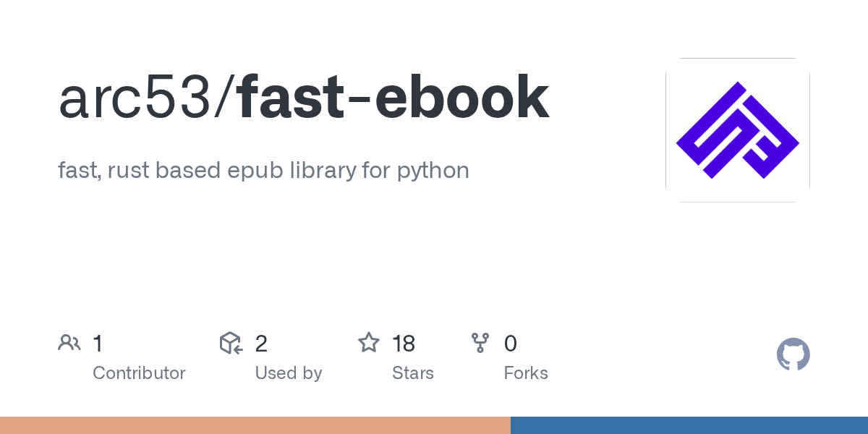Open the Stars label
This screenshot has width=868, height=434.
[412, 373]
